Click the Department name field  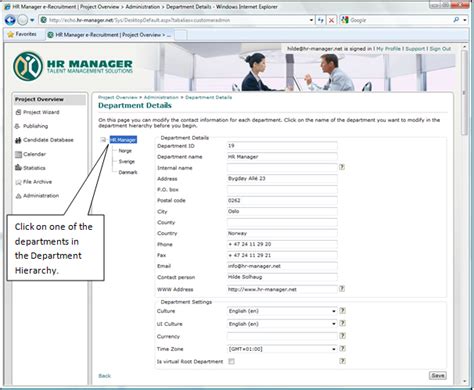[x=282, y=157]
